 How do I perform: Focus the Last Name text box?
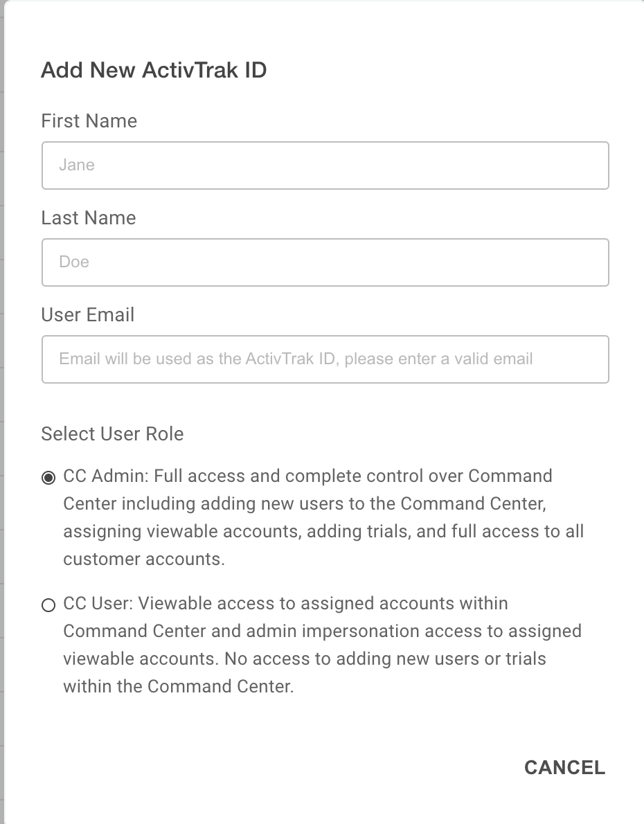[x=325, y=262]
